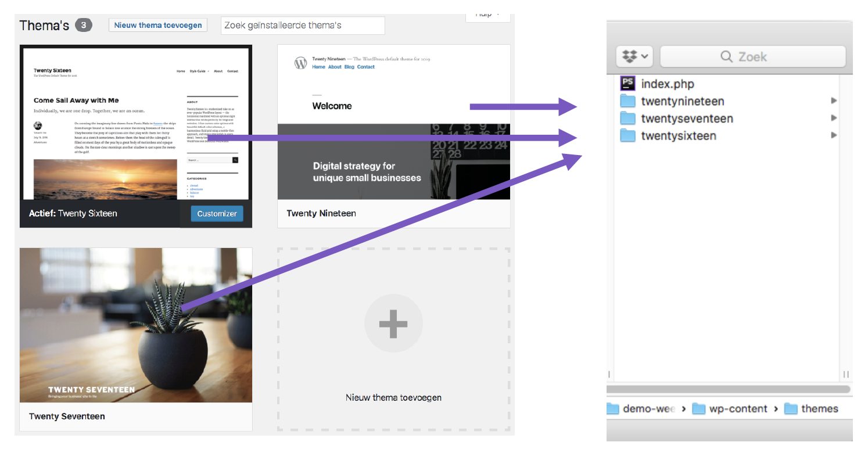Click the Finder Zoek search field
This screenshot has height=453, width=868.
(752, 57)
